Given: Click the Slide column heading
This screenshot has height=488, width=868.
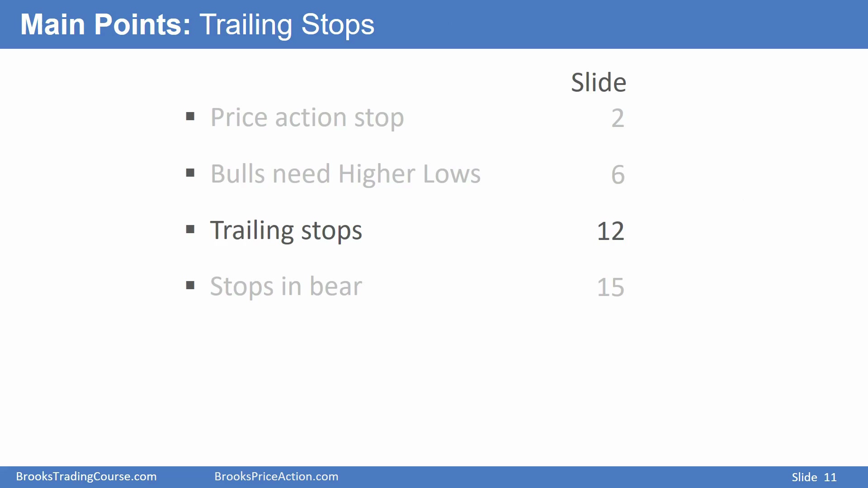Looking at the screenshot, I should tap(599, 82).
